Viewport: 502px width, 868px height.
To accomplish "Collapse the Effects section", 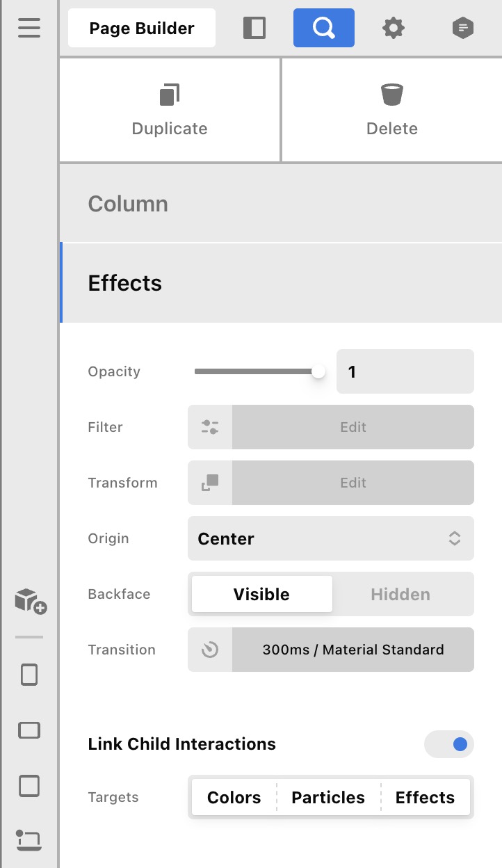I will pos(281,283).
